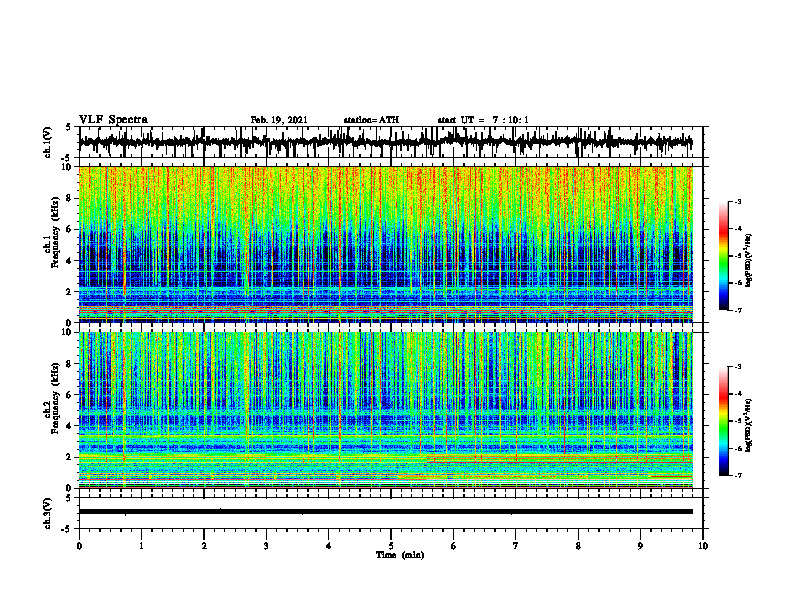The height and width of the screenshot is (612, 792).
Task: Click the "-3" label on ch.1 color scale
Action: [x=738, y=201]
